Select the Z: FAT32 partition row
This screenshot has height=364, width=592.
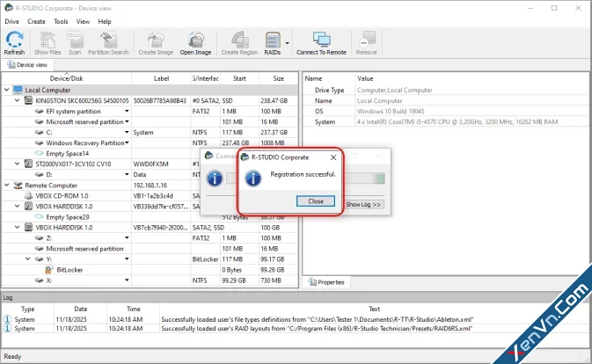(150, 237)
